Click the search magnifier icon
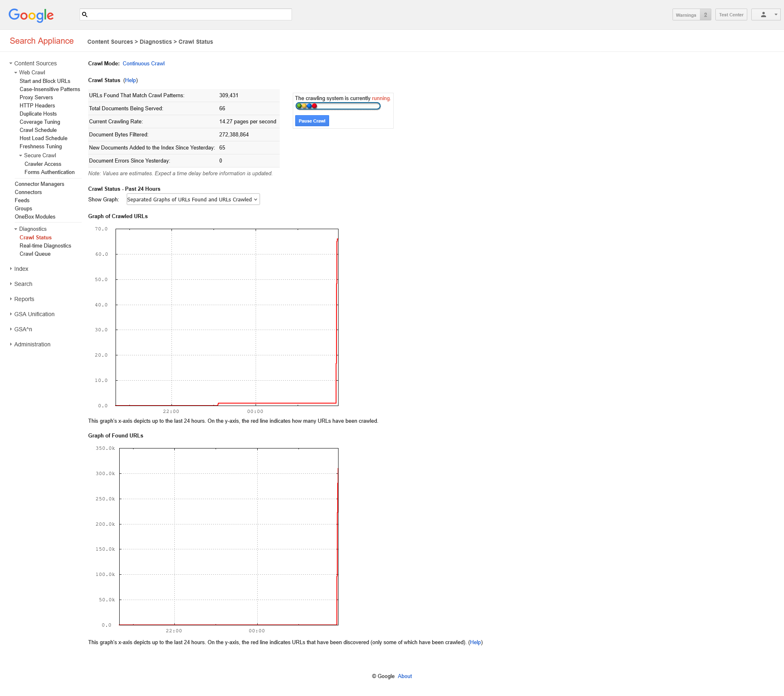 coord(85,15)
